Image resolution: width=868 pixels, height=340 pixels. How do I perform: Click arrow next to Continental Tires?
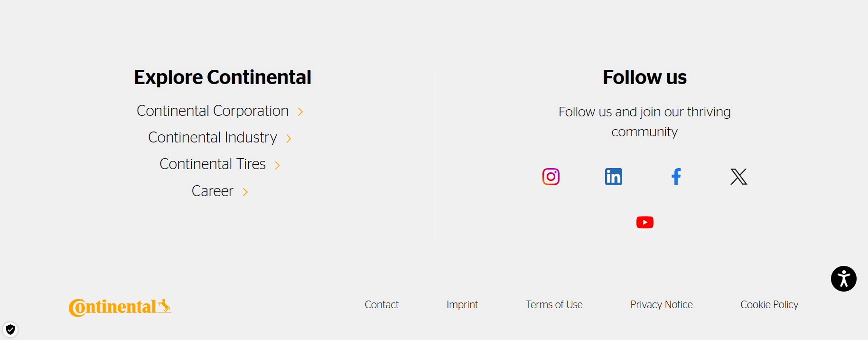pyautogui.click(x=277, y=165)
